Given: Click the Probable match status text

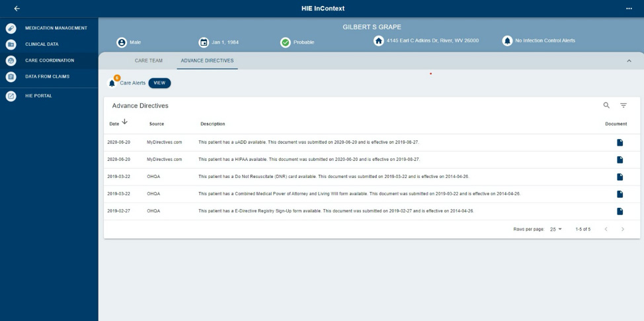Looking at the screenshot, I should pos(304,42).
